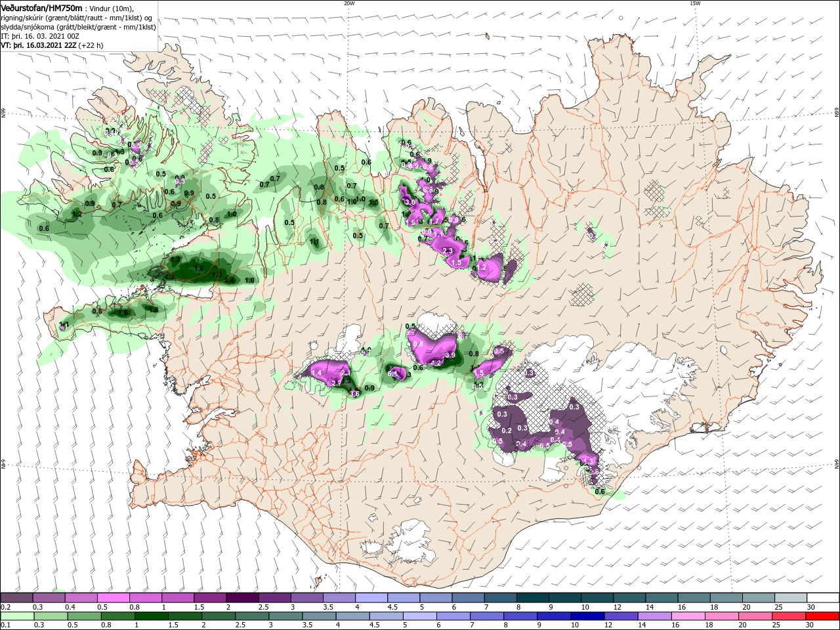This screenshot has width=840, height=630.
Task: Click the dark mauve 0.2–0.3 upper legend swatch
Action: point(16,598)
